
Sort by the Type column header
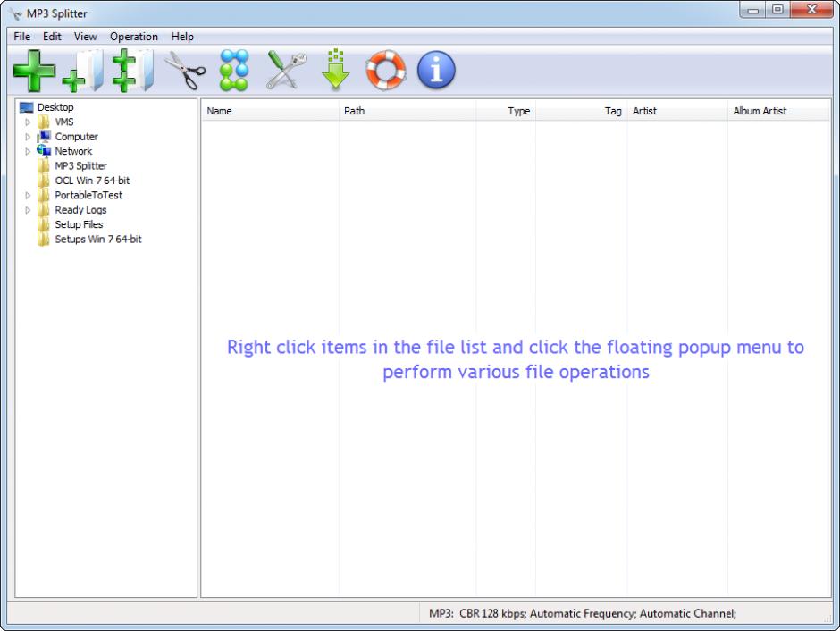click(506, 111)
